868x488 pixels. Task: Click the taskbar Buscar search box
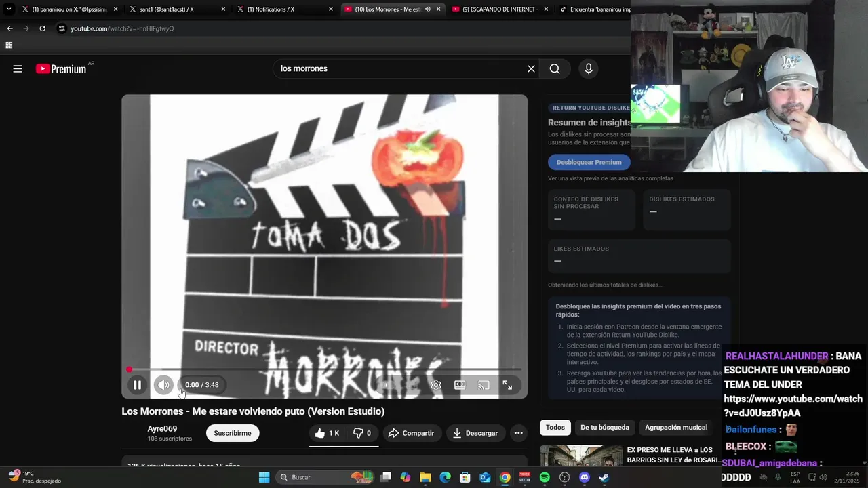[x=326, y=477]
